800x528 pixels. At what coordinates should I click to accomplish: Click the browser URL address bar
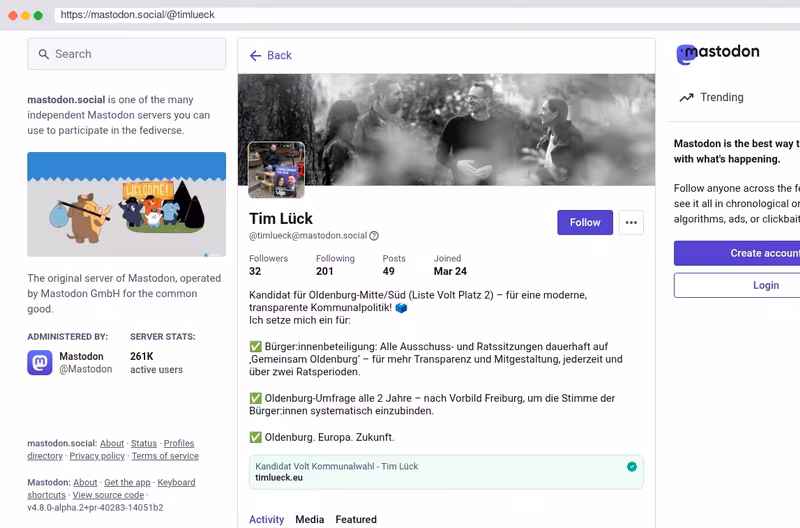point(427,15)
